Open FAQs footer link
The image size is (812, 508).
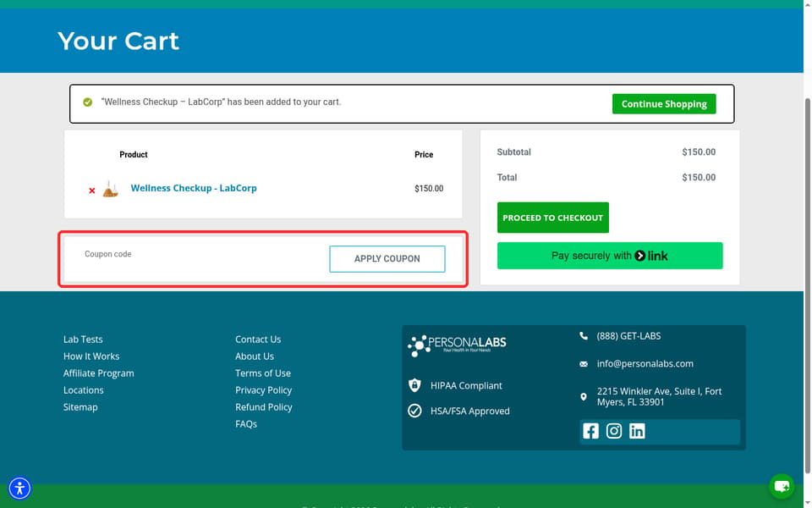pos(246,424)
